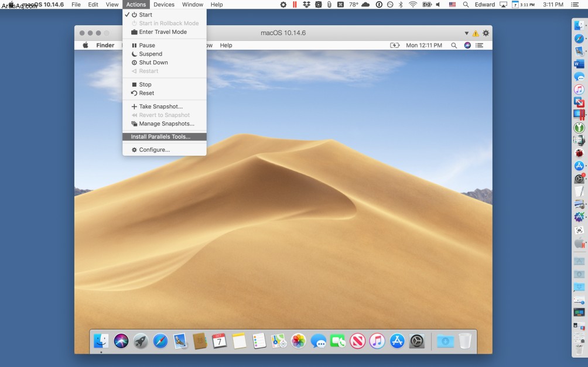
Task: Open the guest Help menu
Action: [x=225, y=45]
